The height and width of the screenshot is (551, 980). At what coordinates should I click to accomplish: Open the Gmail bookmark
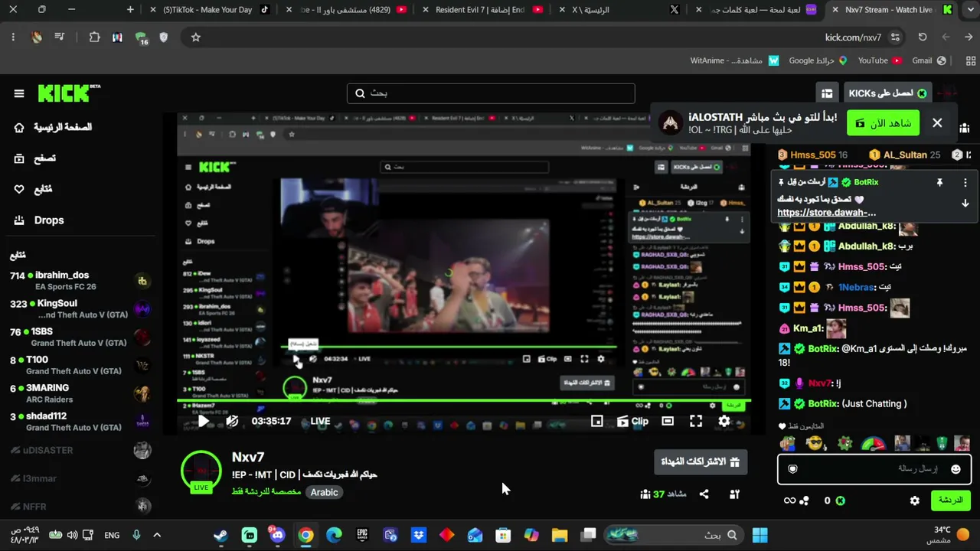[929, 60]
